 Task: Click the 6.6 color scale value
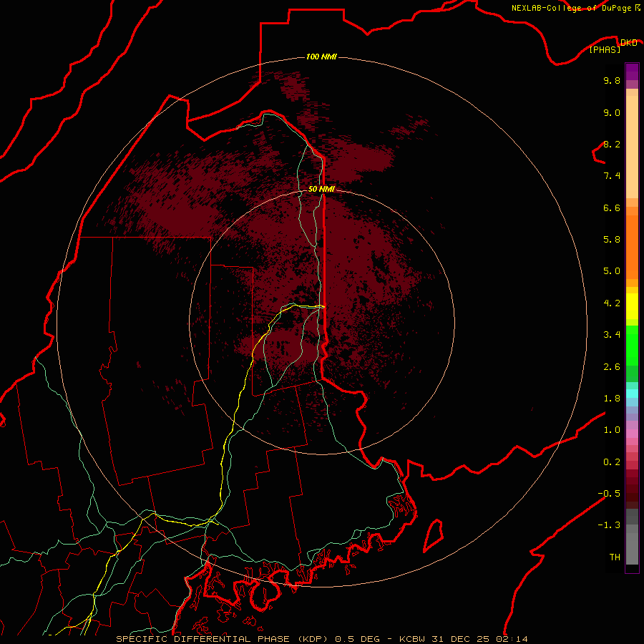[x=612, y=208]
